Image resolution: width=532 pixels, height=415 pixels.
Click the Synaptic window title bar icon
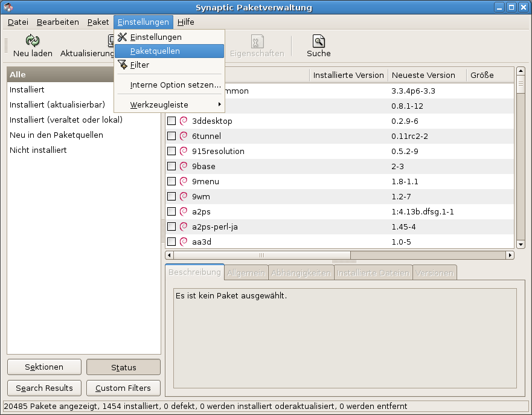pyautogui.click(x=8, y=7)
